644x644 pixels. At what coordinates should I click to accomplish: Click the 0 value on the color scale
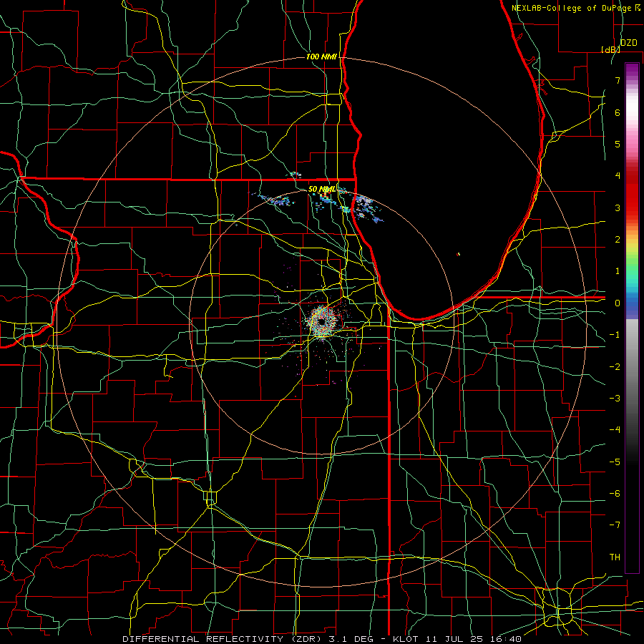point(618,303)
